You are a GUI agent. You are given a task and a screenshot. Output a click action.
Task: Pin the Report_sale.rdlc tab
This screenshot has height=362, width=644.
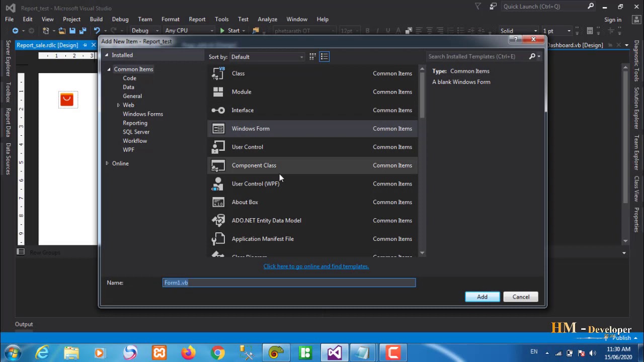coord(85,45)
